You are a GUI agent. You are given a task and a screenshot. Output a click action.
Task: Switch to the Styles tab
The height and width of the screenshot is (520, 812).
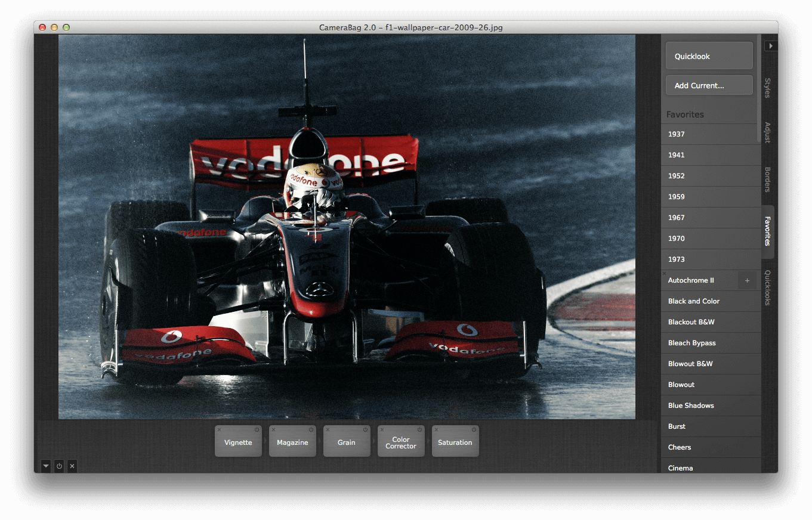(768, 88)
